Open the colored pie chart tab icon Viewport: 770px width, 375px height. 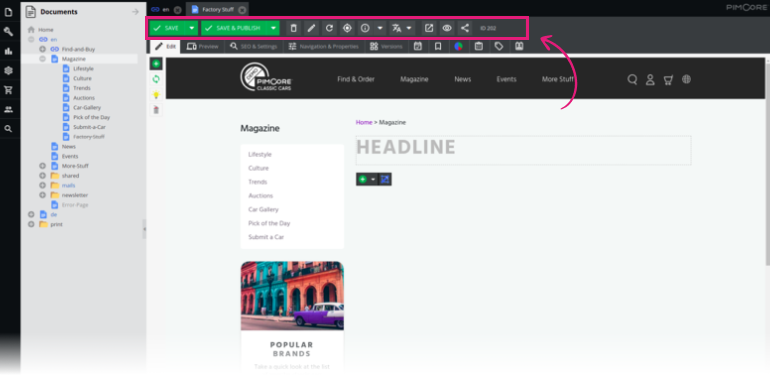click(x=458, y=46)
